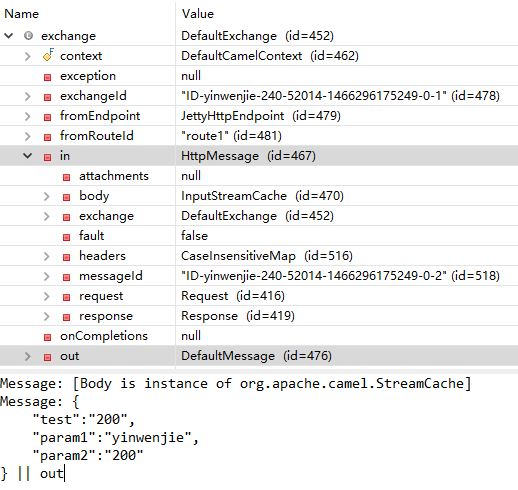Image resolution: width=518 pixels, height=490 pixels.
Task: Select the exception variable row
Action: pyautogui.click(x=259, y=76)
